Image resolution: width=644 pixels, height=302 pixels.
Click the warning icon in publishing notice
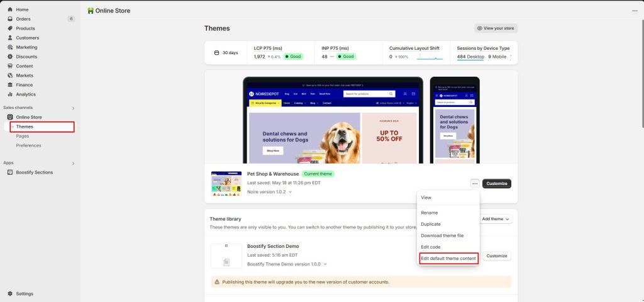pyautogui.click(x=217, y=282)
